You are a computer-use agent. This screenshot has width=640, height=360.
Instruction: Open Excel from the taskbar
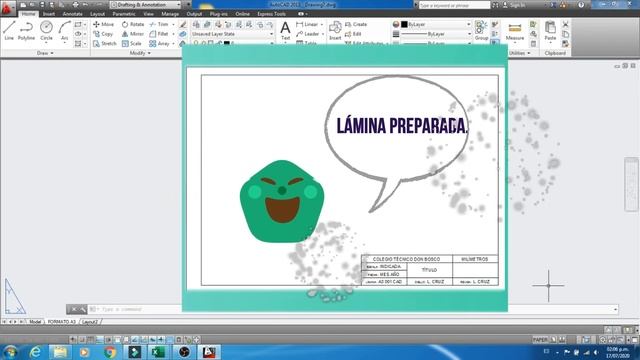click(x=158, y=352)
